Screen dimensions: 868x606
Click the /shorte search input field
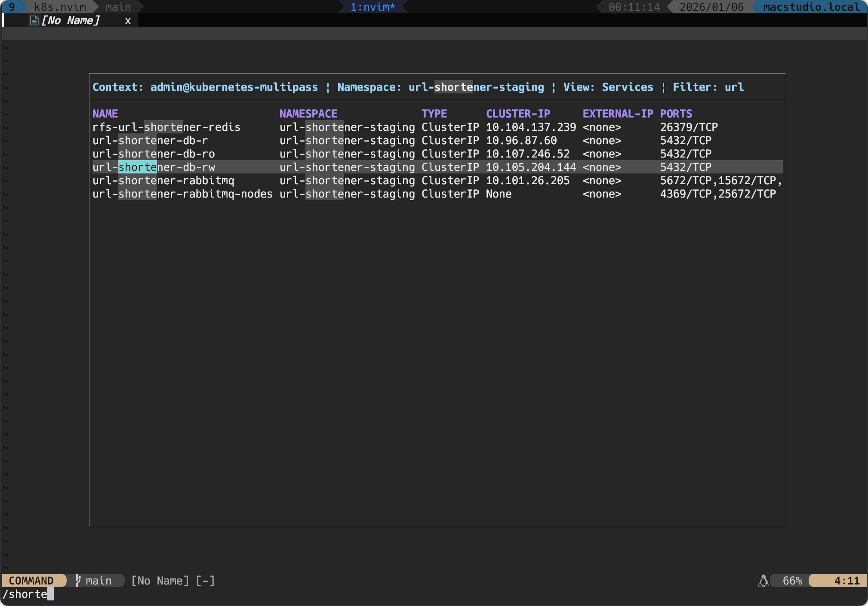[x=26, y=594]
